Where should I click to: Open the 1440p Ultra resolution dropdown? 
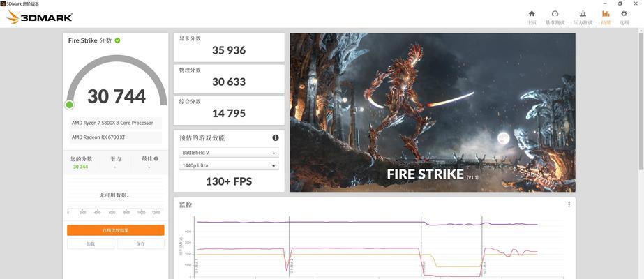[229, 165]
